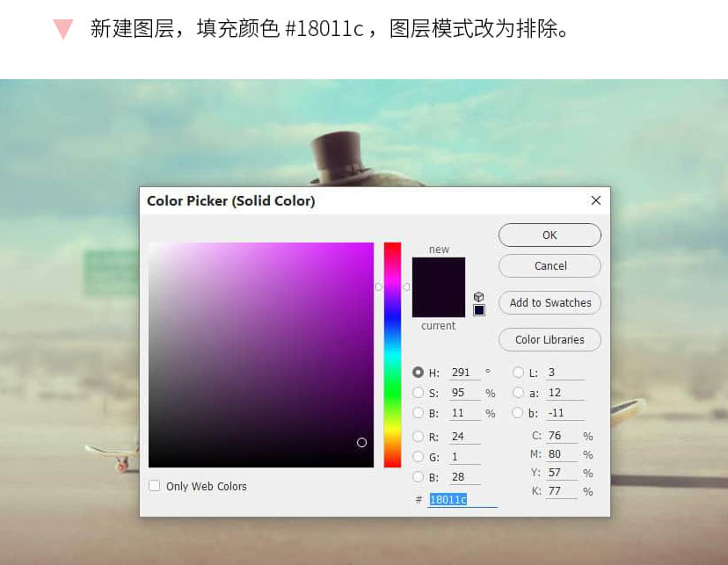This screenshot has width=728, height=565.
Task: Click the pink triangle bullet icon
Action: coord(63,29)
